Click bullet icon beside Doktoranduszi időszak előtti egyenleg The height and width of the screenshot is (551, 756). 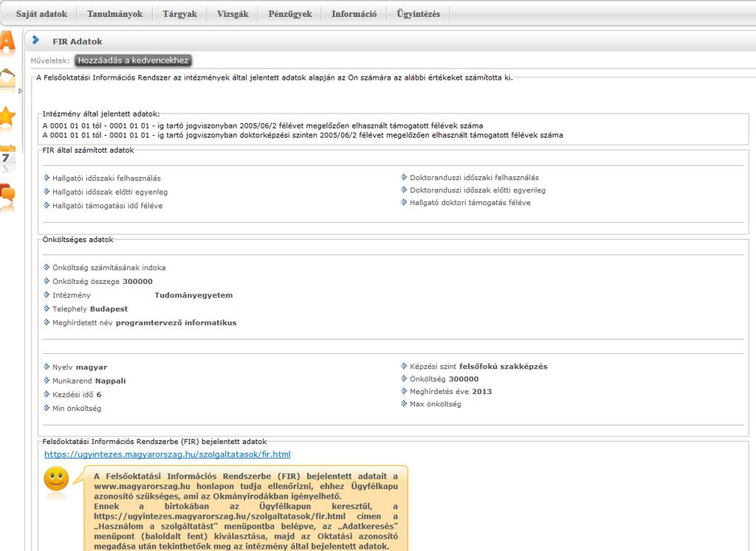tap(404, 190)
